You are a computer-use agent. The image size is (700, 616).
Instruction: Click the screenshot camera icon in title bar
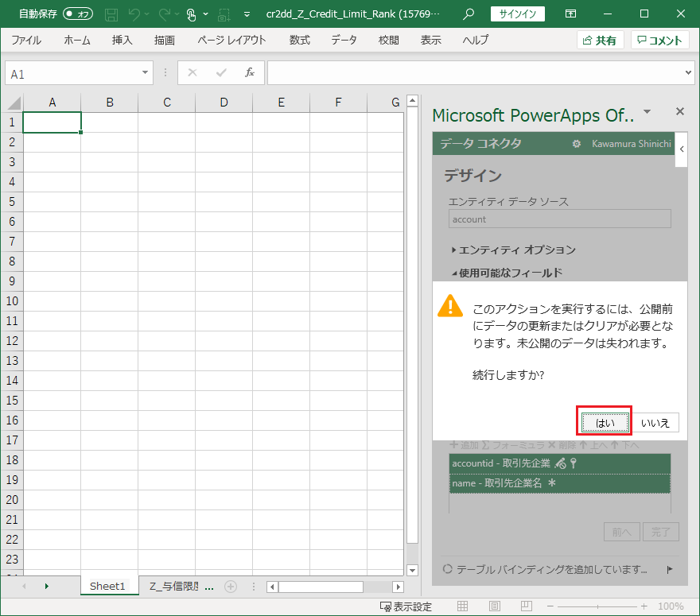pos(224,15)
